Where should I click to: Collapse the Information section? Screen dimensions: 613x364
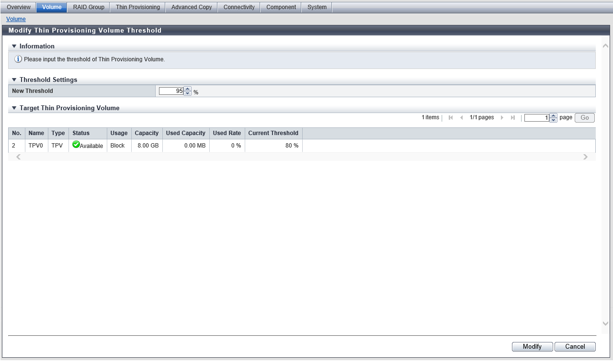14,46
